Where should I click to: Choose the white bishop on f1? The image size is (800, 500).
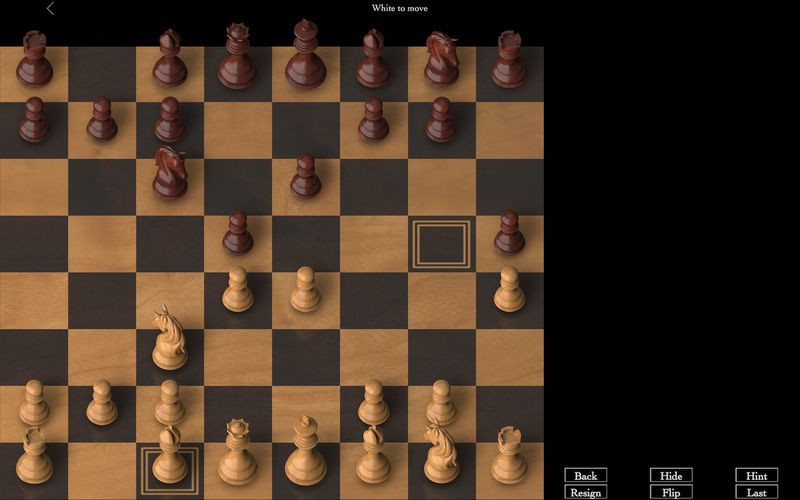(x=373, y=455)
